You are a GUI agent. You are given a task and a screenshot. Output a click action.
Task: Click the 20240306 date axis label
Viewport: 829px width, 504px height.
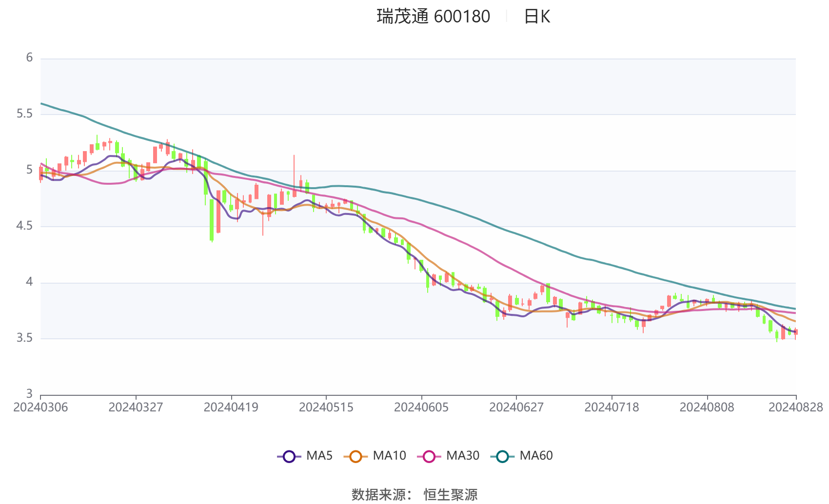[x=40, y=407]
